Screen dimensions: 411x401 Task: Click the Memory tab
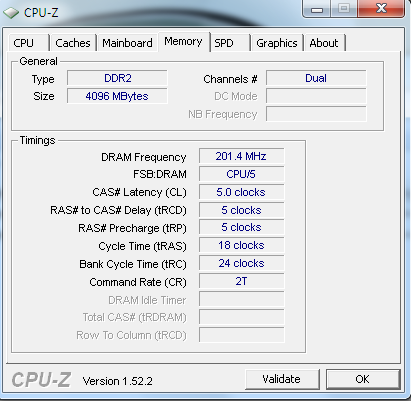click(x=184, y=42)
